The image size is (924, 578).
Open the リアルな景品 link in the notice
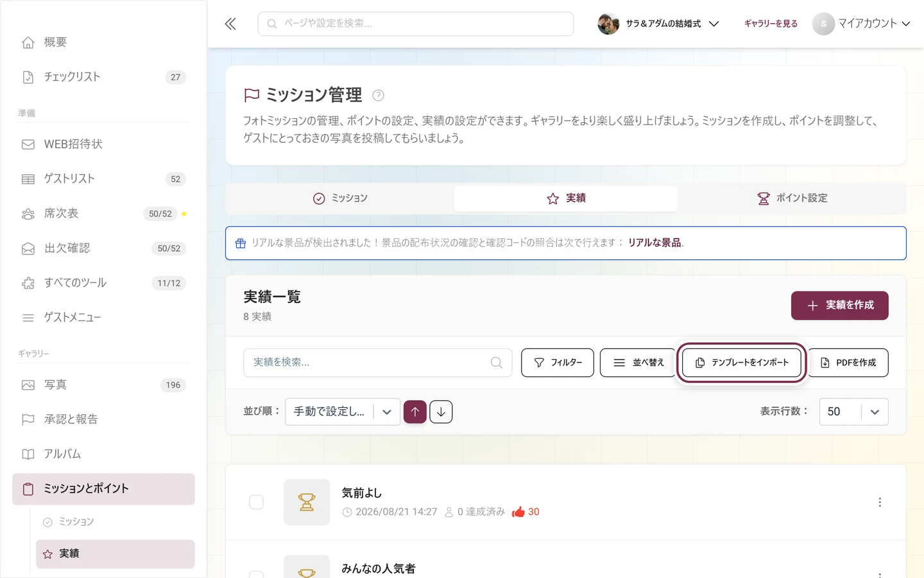click(654, 243)
